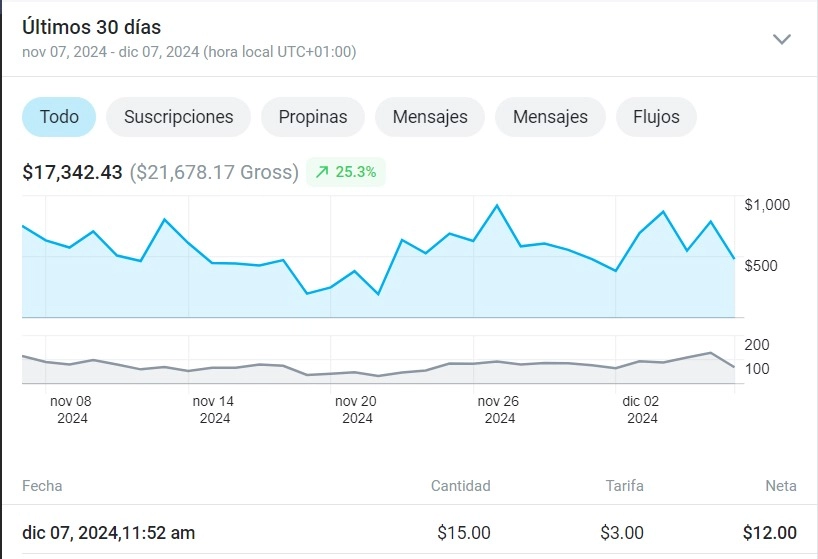This screenshot has width=818, height=559.
Task: Select the Todo filter tab
Action: tap(59, 117)
